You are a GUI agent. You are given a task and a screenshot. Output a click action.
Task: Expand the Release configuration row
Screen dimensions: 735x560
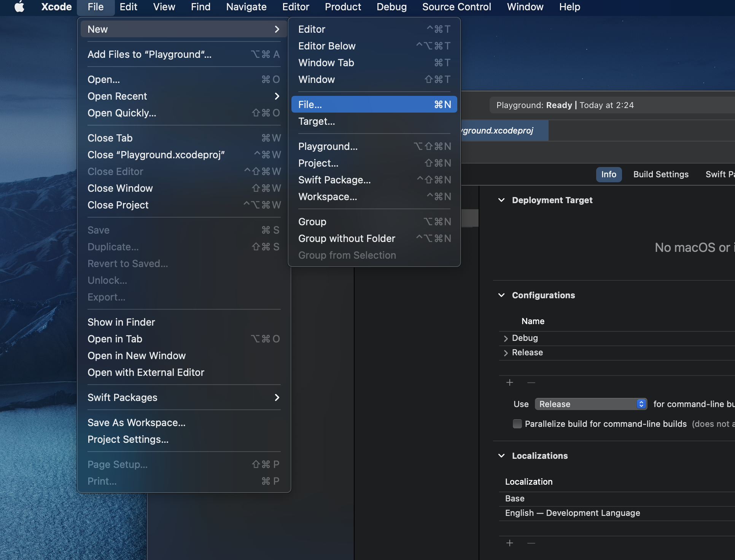[506, 353]
